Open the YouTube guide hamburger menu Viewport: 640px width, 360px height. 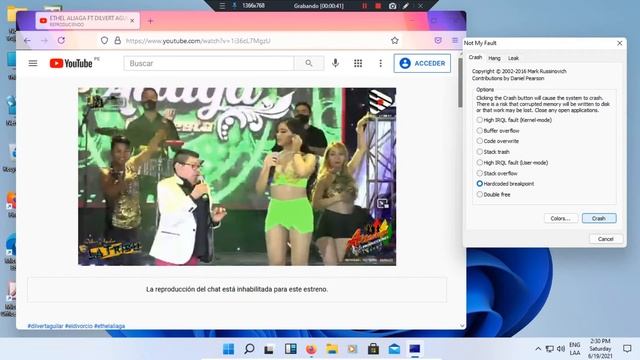click(x=33, y=63)
